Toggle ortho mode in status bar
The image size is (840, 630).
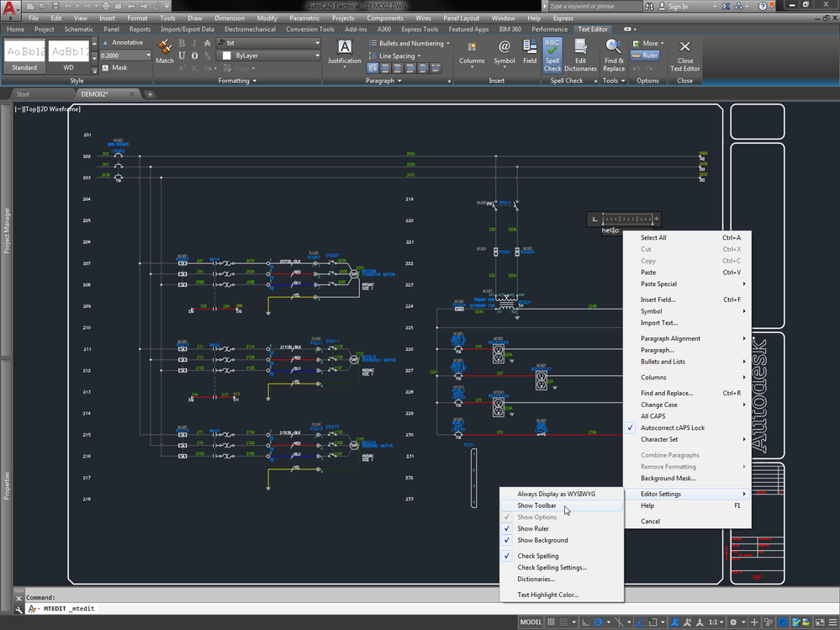[x=585, y=622]
